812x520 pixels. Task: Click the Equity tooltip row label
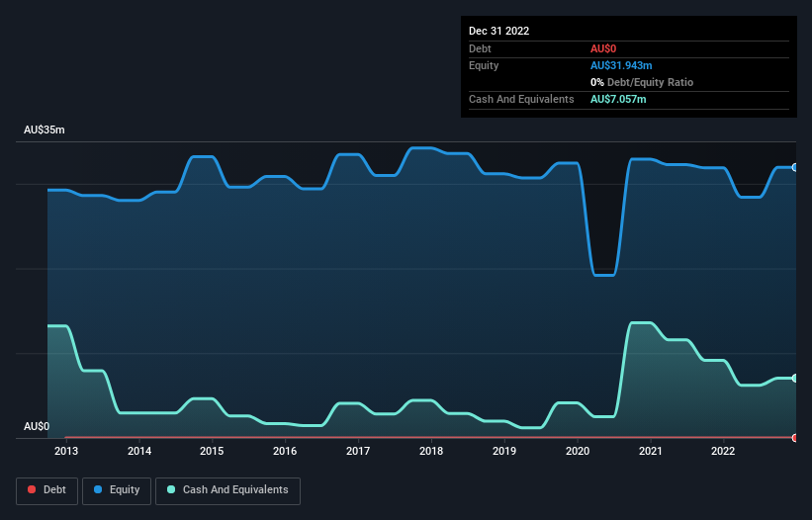tap(484, 65)
